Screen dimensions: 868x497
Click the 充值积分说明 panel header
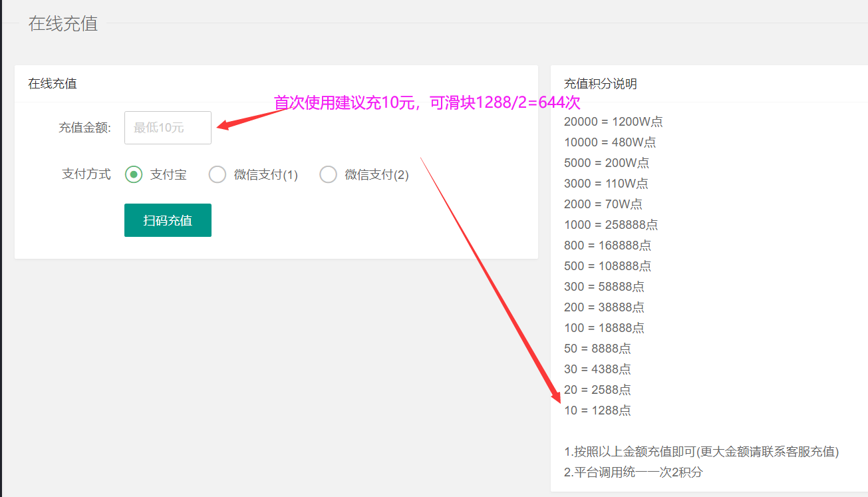(x=600, y=84)
